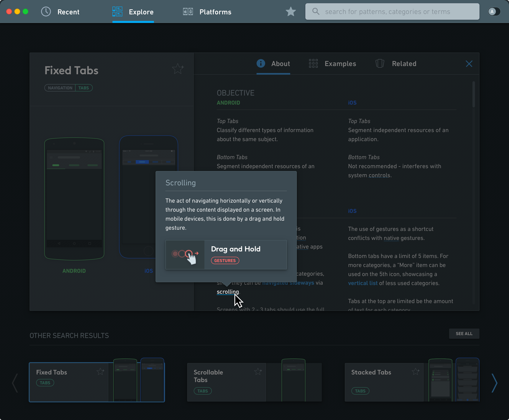
Task: Favorite the Fixed Tabs result card
Action: pos(100,371)
